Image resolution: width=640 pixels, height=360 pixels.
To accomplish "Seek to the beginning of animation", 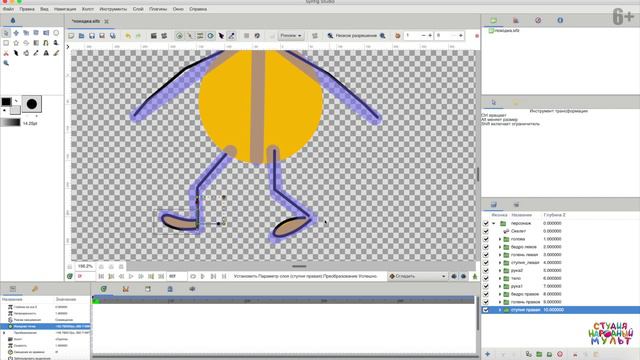I will click(x=101, y=276).
